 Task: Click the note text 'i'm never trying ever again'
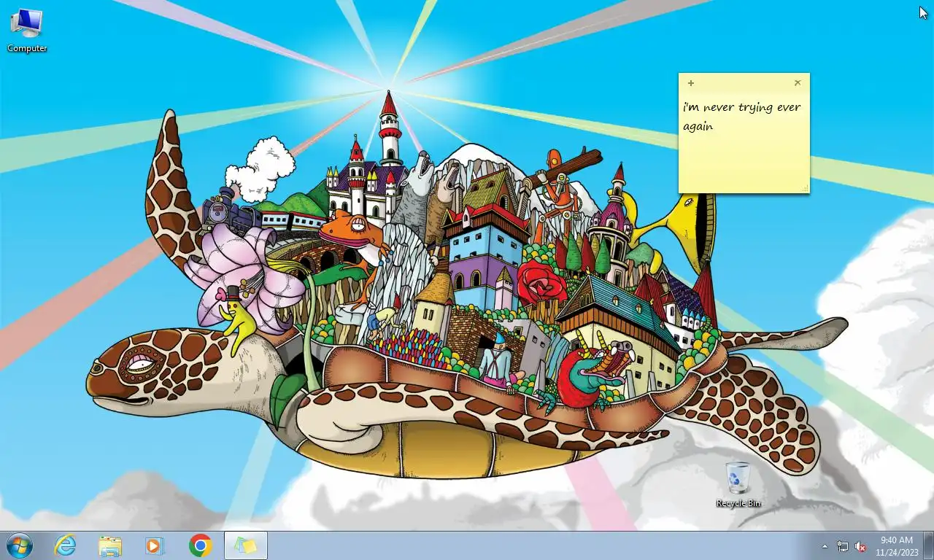(x=742, y=116)
